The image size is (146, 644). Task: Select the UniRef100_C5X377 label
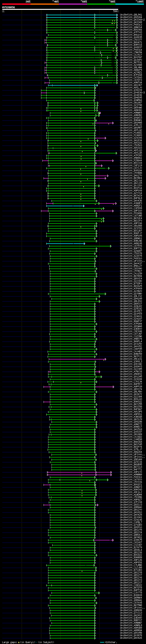click(131, 40)
